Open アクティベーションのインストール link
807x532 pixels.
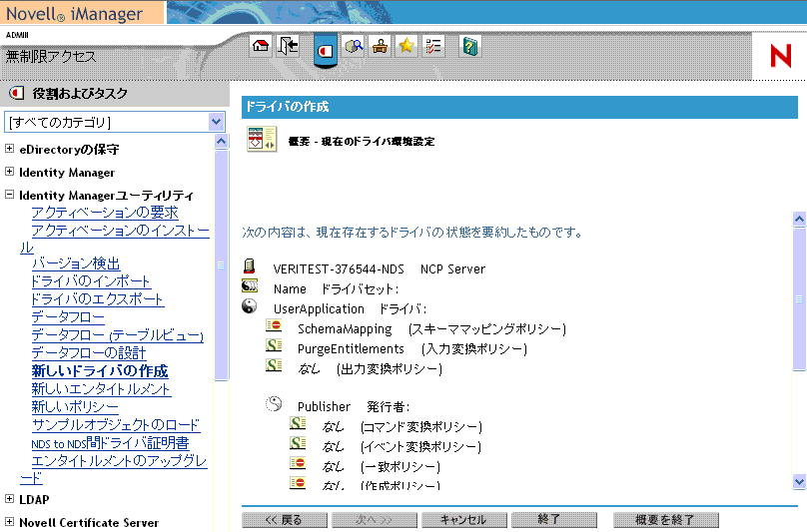121,231
